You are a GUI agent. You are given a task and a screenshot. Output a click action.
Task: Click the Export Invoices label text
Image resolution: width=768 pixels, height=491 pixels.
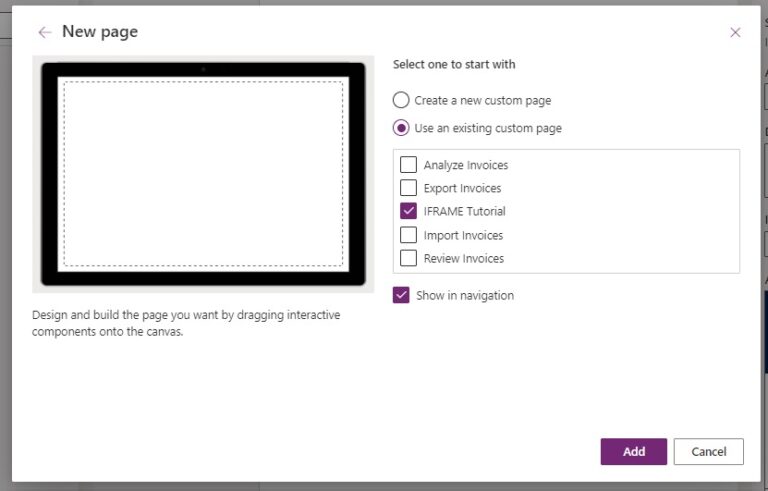coord(462,188)
